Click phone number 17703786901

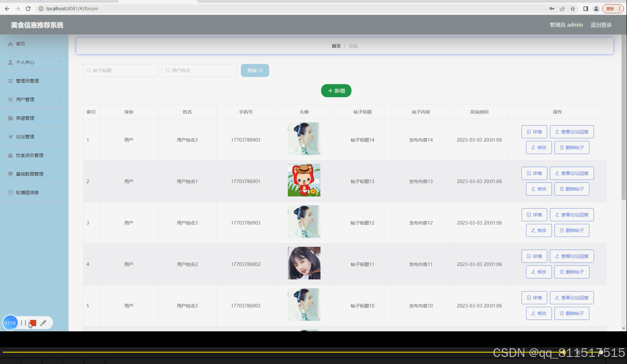click(x=246, y=182)
